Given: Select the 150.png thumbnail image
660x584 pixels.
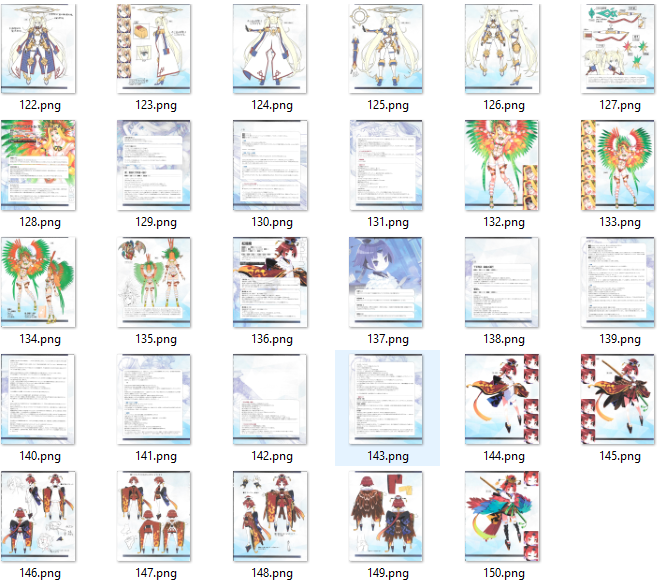Looking at the screenshot, I should 502,517.
